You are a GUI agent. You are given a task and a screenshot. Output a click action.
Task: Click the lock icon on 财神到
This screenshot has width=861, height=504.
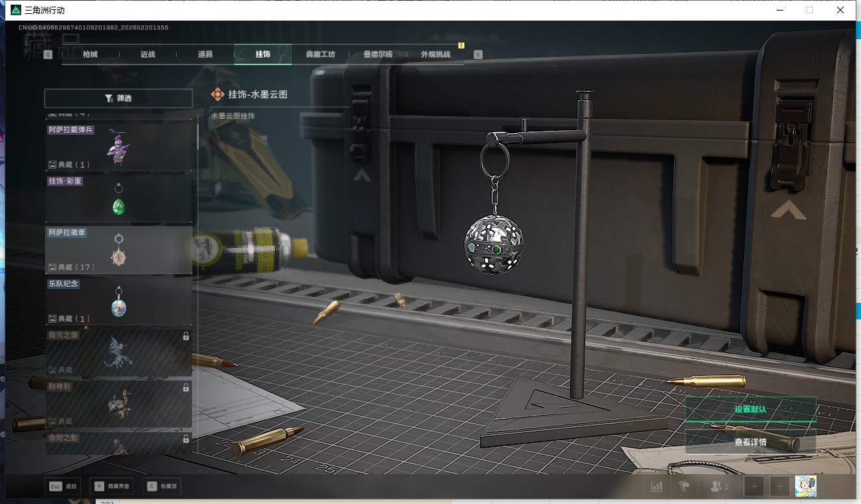(186, 388)
